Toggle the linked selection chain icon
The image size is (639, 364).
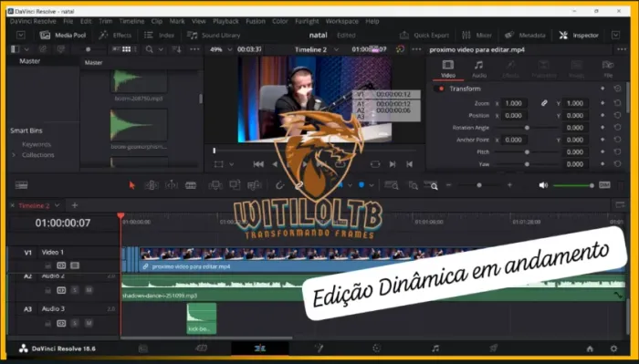[x=299, y=186]
